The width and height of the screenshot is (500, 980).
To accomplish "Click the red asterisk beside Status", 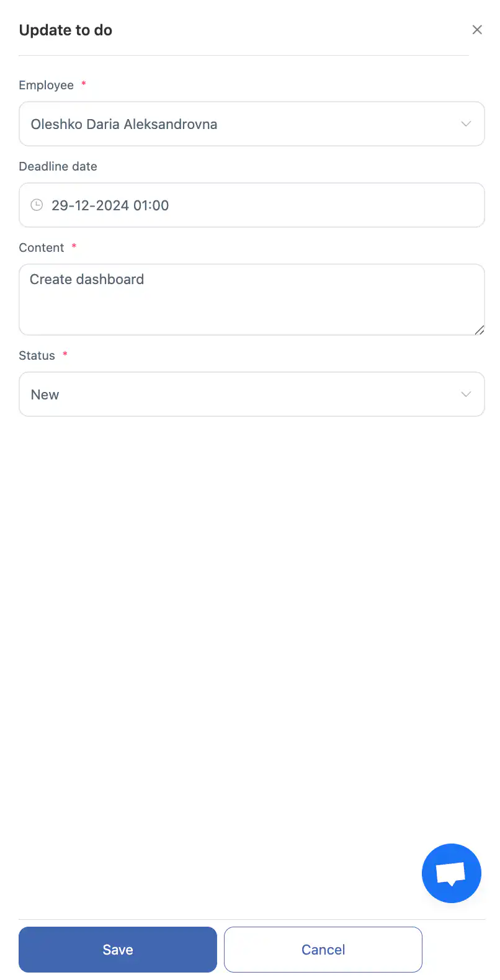I will (x=65, y=354).
